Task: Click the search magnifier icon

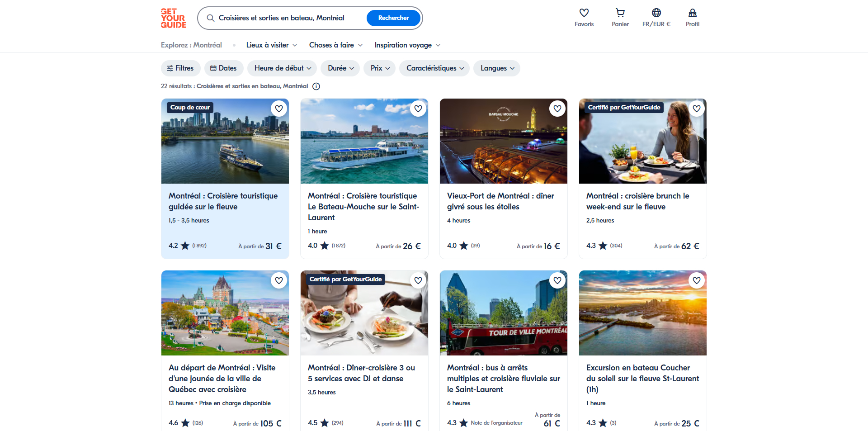Action: tap(210, 18)
